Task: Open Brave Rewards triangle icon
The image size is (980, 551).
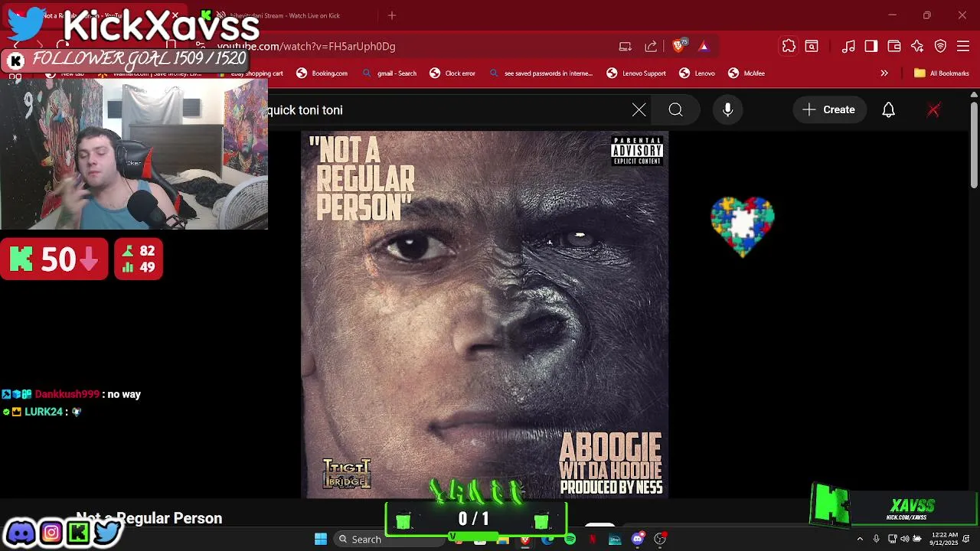Action: point(704,46)
